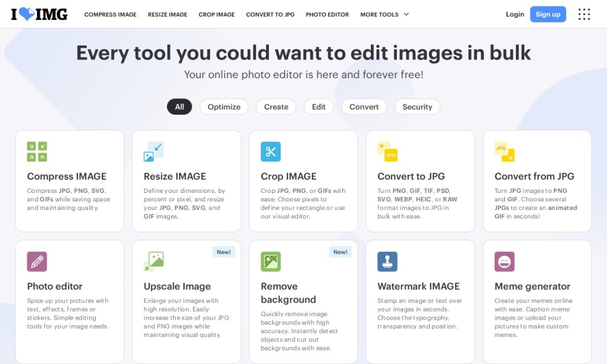Viewport: 607px width, 364px height.
Task: Select the Security filter tab
Action: pyautogui.click(x=418, y=107)
